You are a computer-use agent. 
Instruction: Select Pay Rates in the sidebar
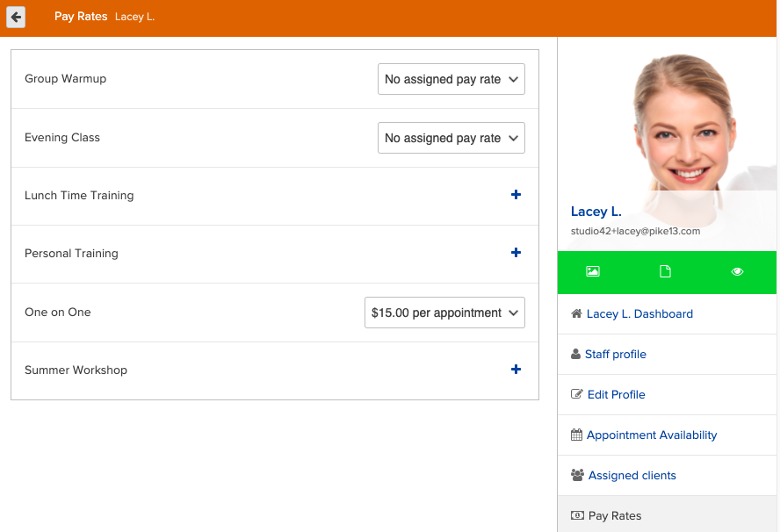point(614,515)
